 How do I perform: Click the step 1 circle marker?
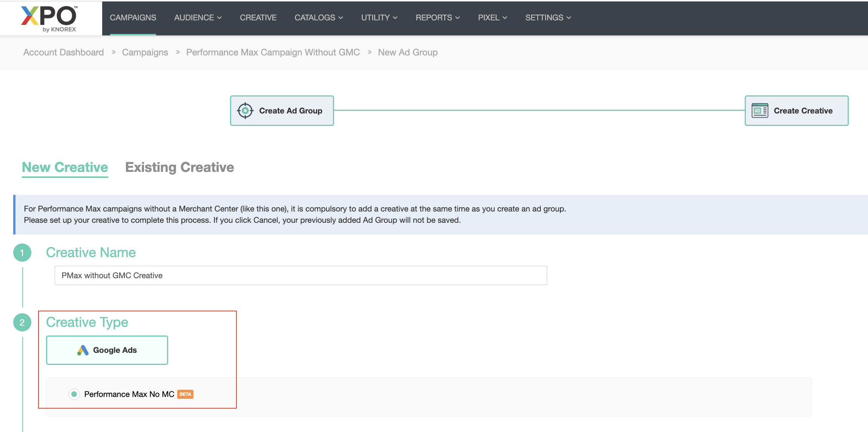(22, 253)
